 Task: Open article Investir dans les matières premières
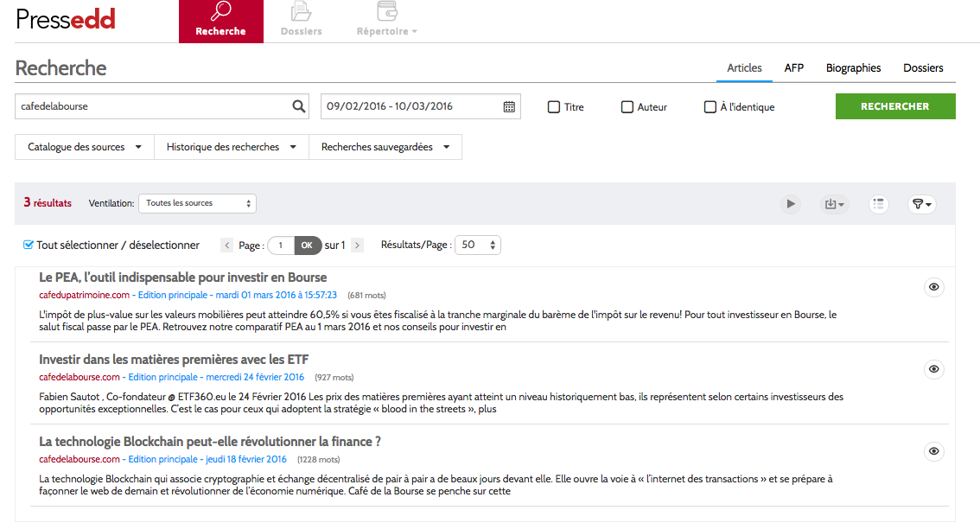[x=174, y=360]
